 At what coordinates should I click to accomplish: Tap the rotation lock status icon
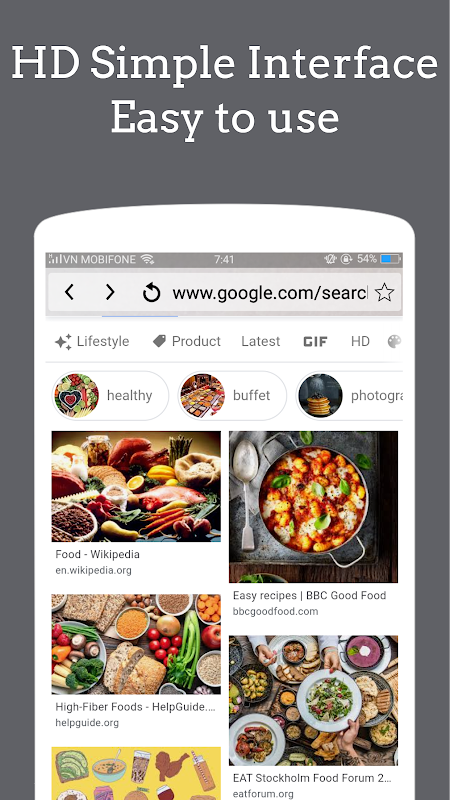346,259
